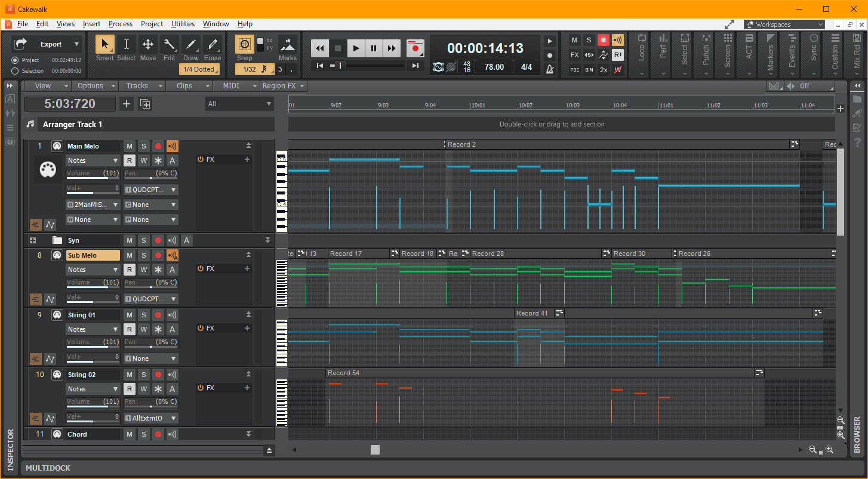Toggle the Snap to grid button
The height and width of the screenshot is (479, 868).
point(245,44)
